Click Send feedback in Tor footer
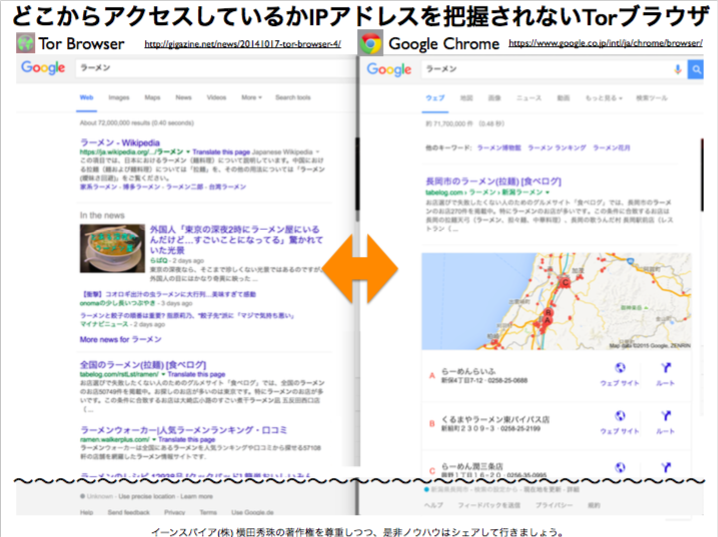The width and height of the screenshot is (718, 537). 129,512
